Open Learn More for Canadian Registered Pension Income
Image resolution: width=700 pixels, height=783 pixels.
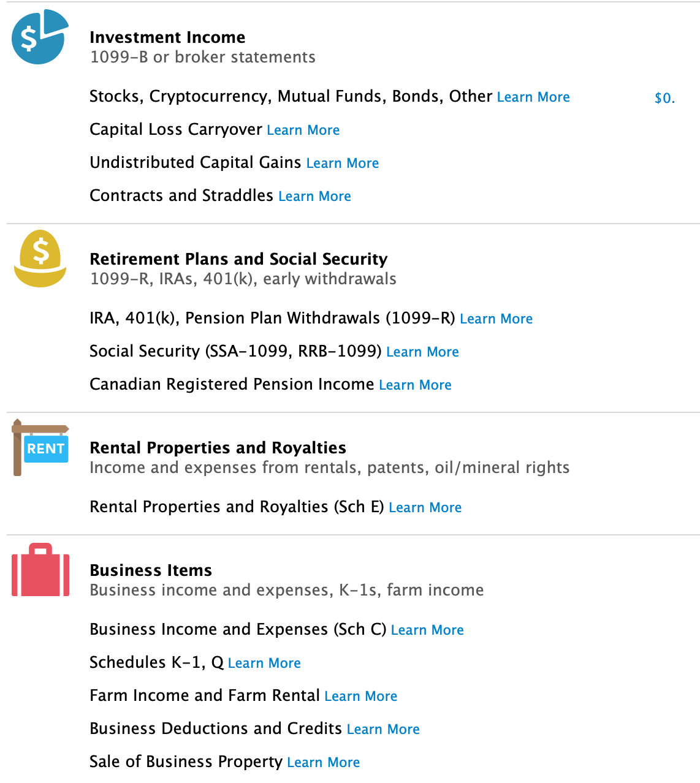point(415,385)
